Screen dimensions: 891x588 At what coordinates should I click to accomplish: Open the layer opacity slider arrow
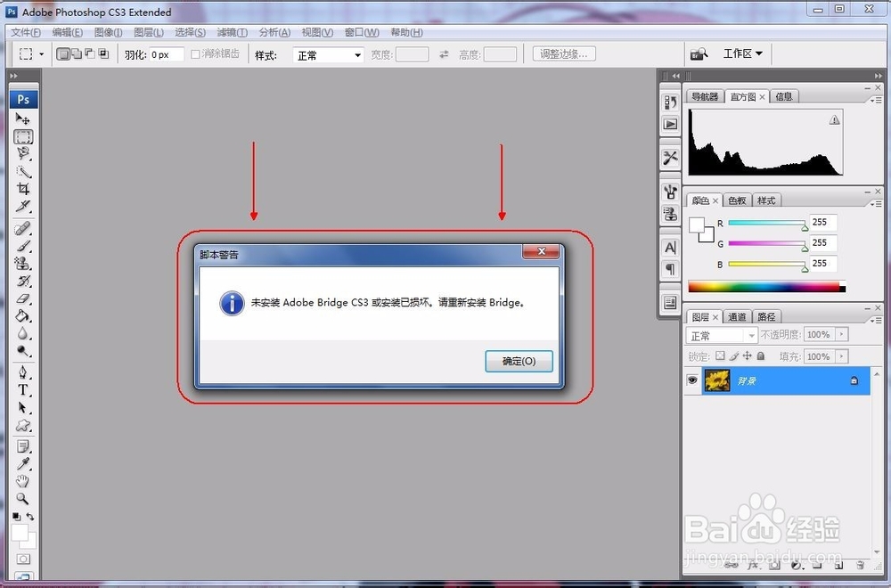point(842,335)
